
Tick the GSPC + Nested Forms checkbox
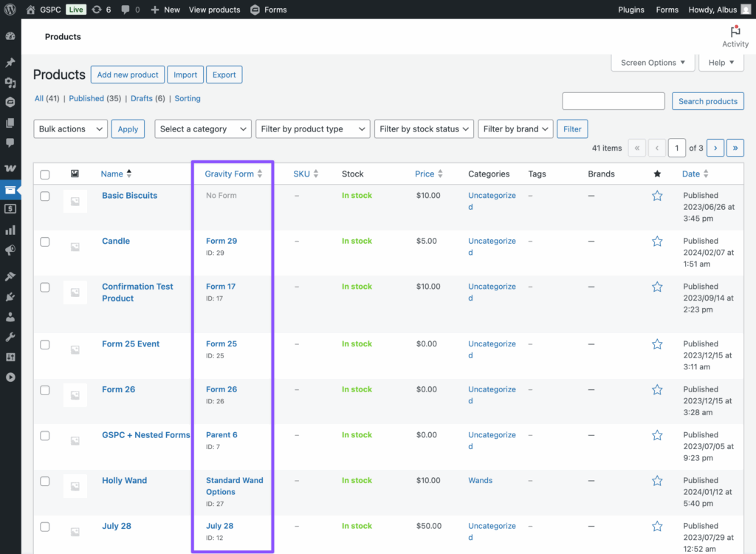pyautogui.click(x=45, y=436)
